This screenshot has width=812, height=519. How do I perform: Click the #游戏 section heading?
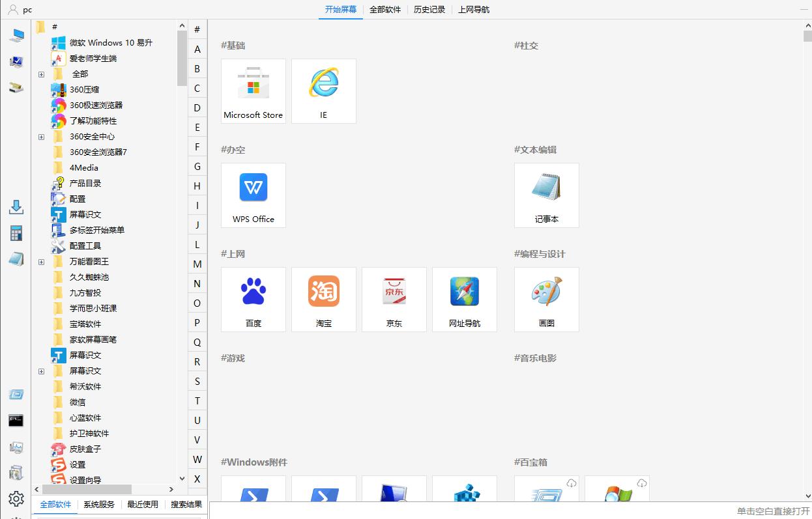tap(233, 358)
